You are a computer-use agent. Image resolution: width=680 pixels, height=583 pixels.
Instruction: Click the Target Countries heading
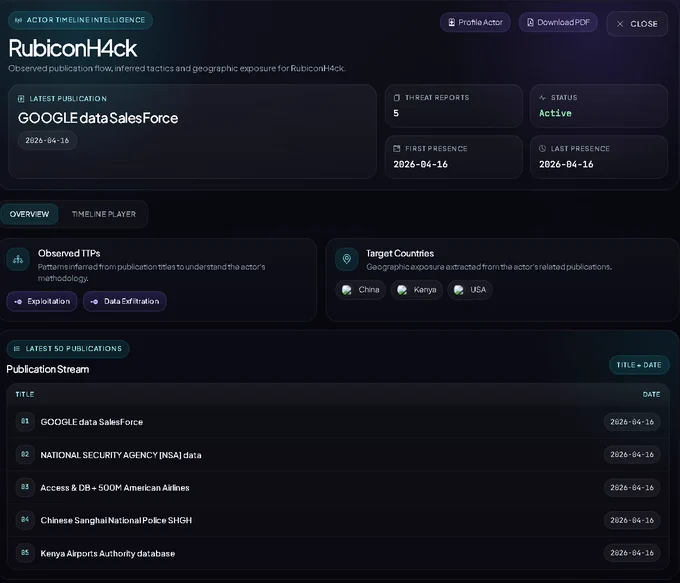coord(400,253)
